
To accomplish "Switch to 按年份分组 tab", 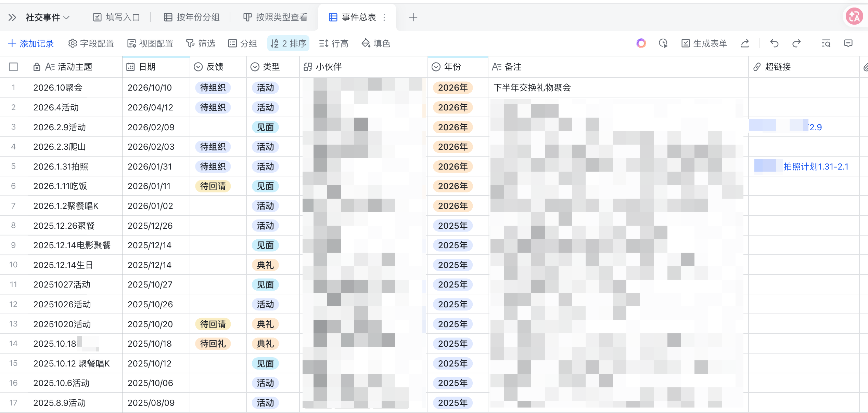I will point(192,17).
